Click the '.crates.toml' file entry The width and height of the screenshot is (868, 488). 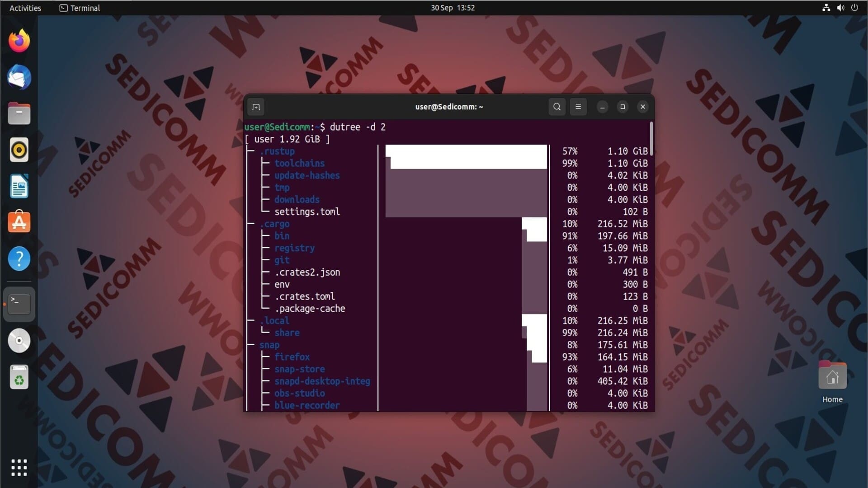point(305,297)
